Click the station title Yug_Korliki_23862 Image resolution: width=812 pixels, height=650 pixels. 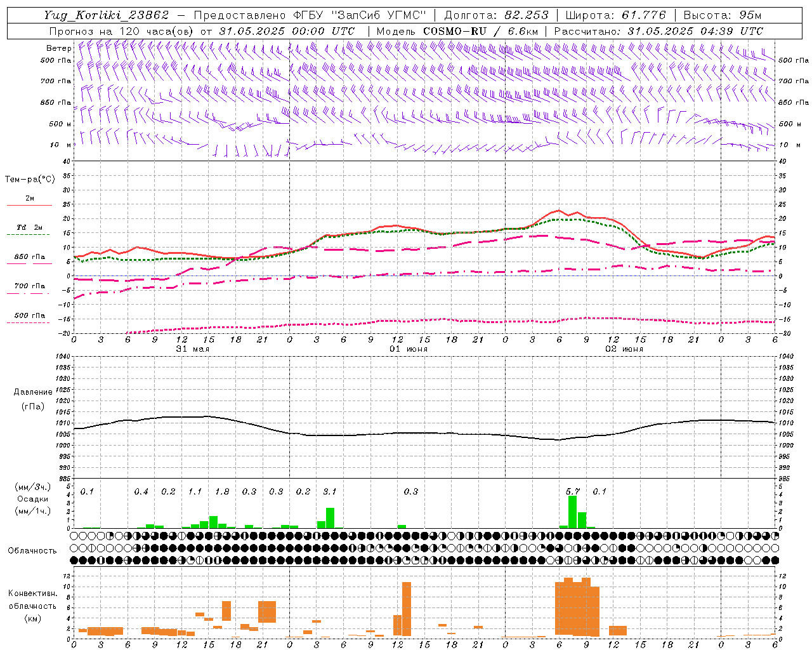(x=107, y=15)
